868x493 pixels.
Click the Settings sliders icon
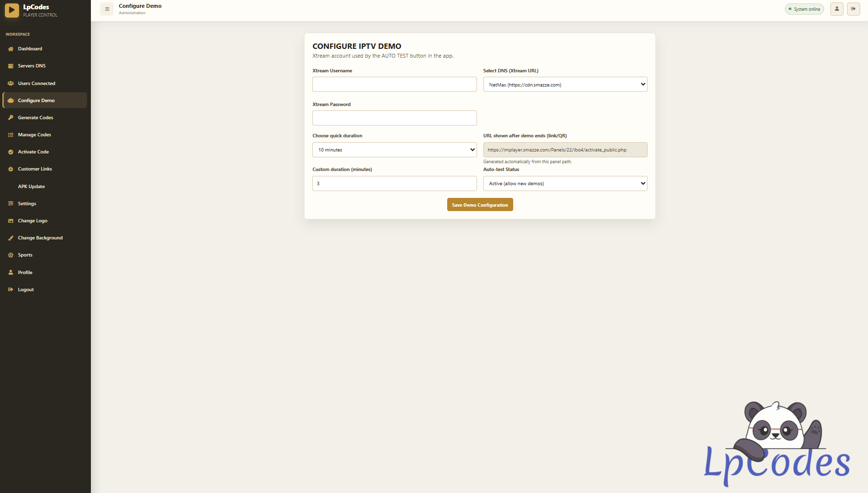tap(11, 204)
